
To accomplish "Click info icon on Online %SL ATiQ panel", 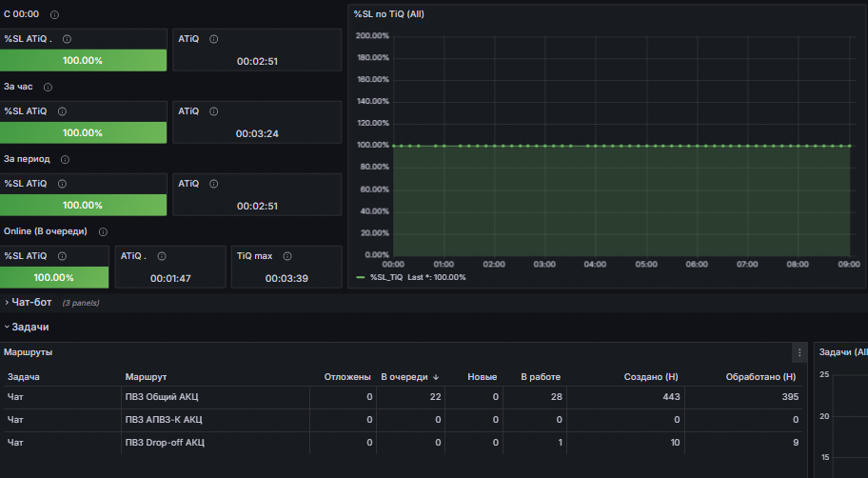I will click(x=62, y=256).
